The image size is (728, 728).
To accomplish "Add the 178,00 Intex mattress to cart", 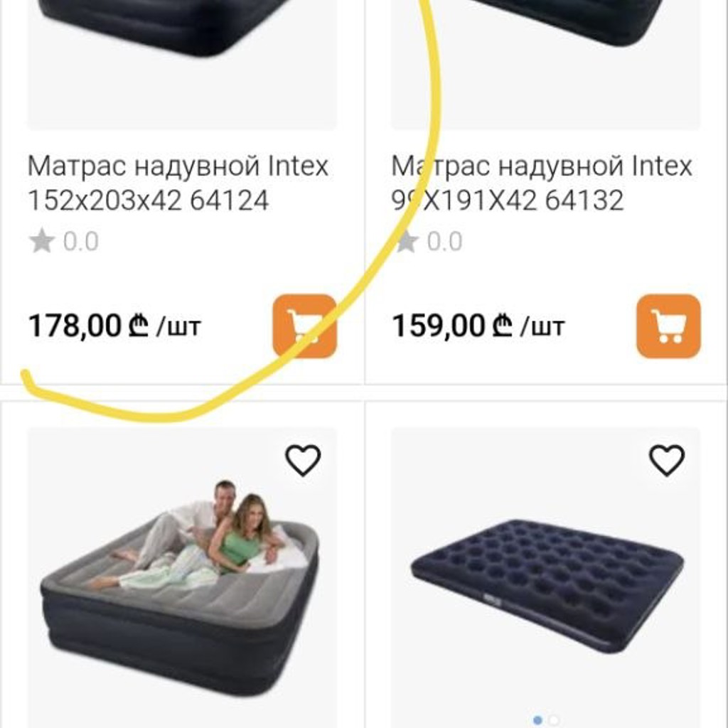I will click(x=304, y=326).
